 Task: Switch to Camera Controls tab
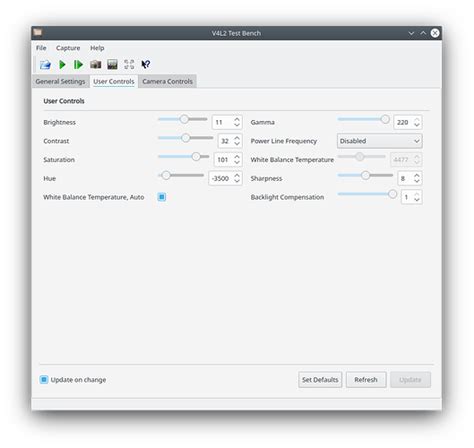pyautogui.click(x=167, y=81)
